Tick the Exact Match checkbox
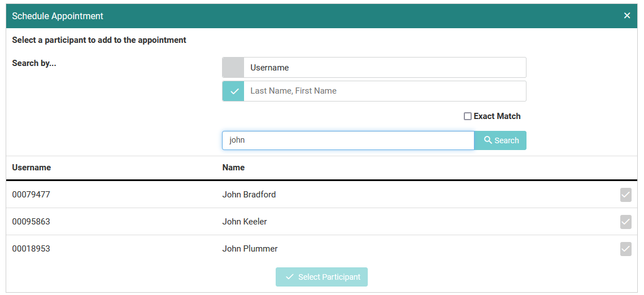Image resolution: width=644 pixels, height=295 pixels. coord(468,116)
